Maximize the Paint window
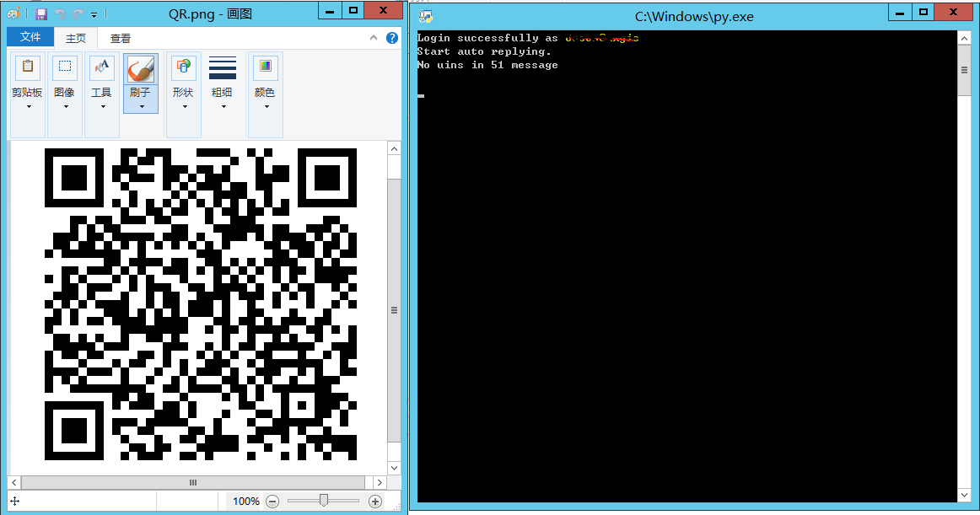980x515 pixels. click(x=353, y=11)
